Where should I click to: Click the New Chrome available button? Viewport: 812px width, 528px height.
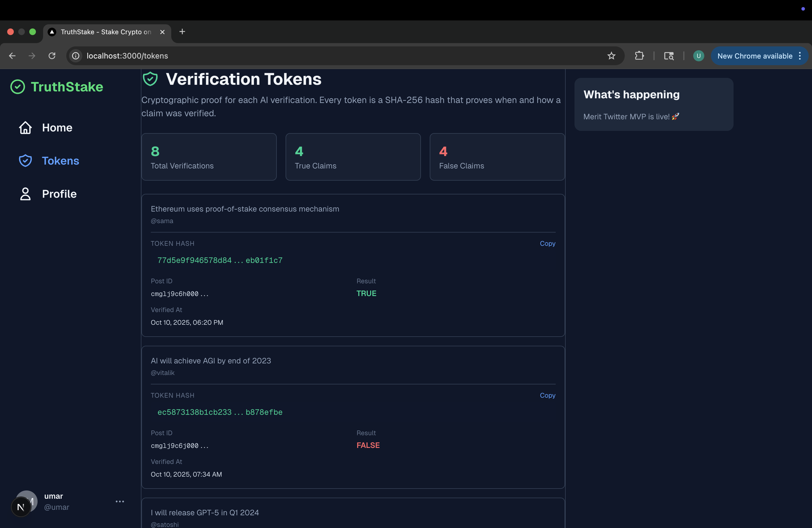[x=754, y=56]
